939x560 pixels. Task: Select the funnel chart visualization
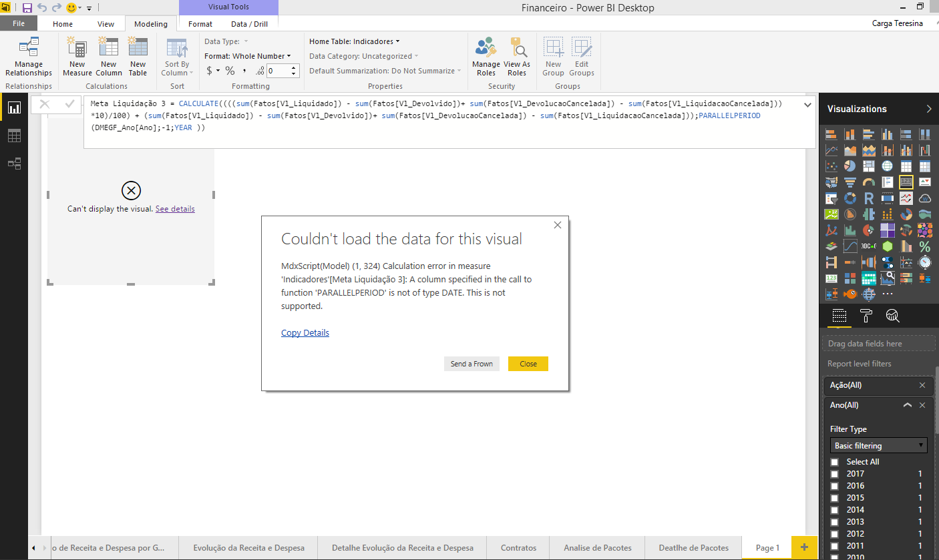coord(850,182)
